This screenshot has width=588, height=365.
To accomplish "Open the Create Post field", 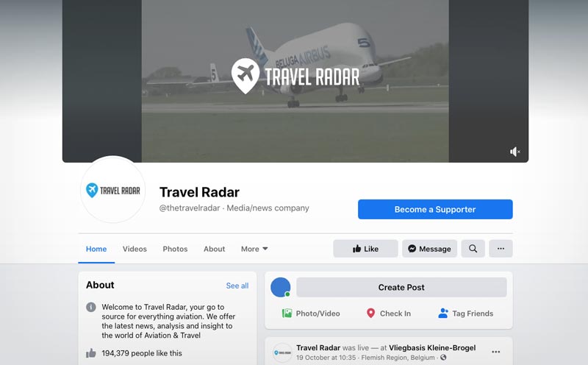I will 401,287.
